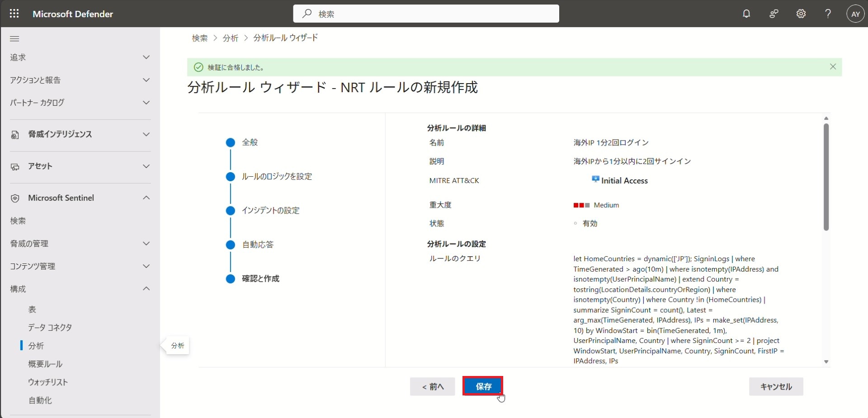This screenshot has width=868, height=418.
Task: Collapse the navigation with hamburger icon
Action: 14,39
